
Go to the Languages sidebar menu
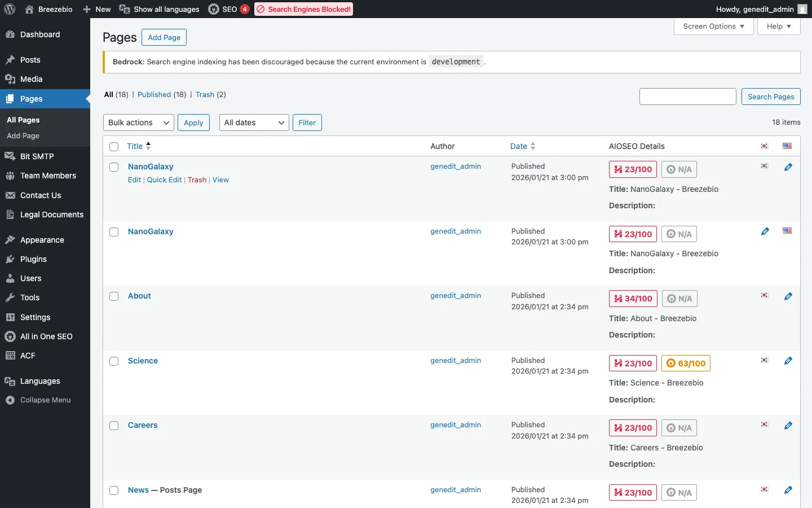click(39, 381)
